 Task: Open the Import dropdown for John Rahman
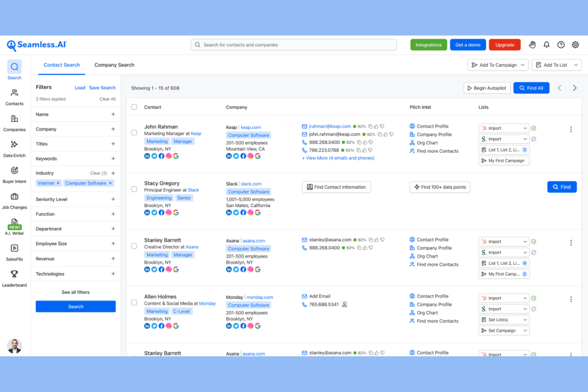(503, 128)
